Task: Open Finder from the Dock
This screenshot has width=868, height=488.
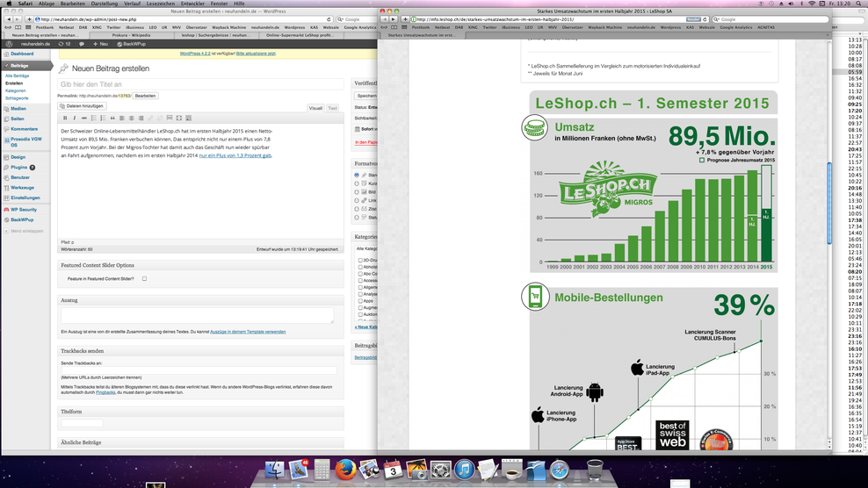Action: click(x=275, y=470)
